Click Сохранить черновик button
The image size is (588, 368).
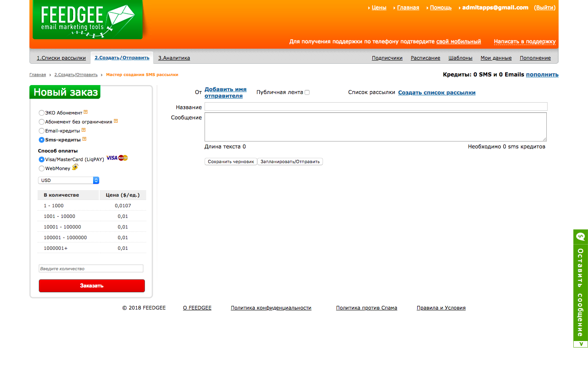tap(231, 162)
